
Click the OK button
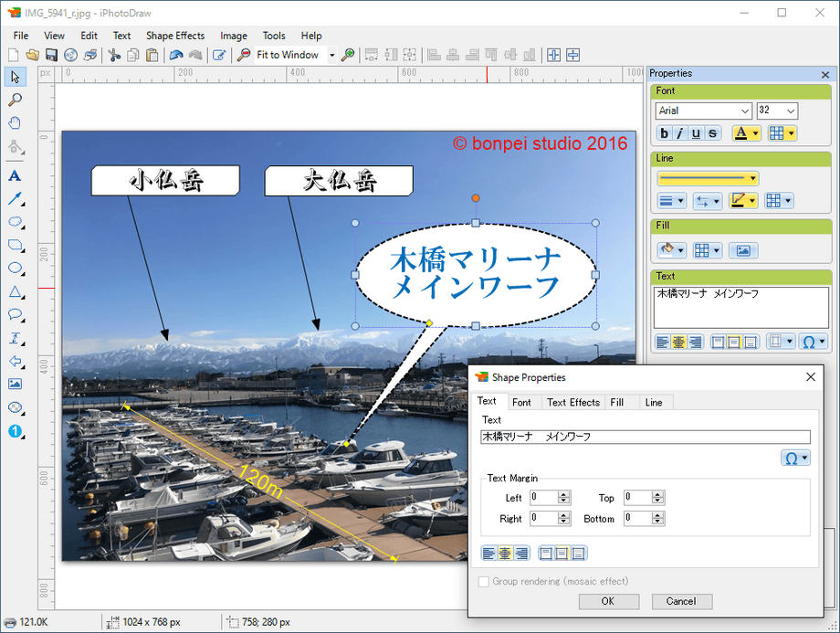pyautogui.click(x=609, y=601)
